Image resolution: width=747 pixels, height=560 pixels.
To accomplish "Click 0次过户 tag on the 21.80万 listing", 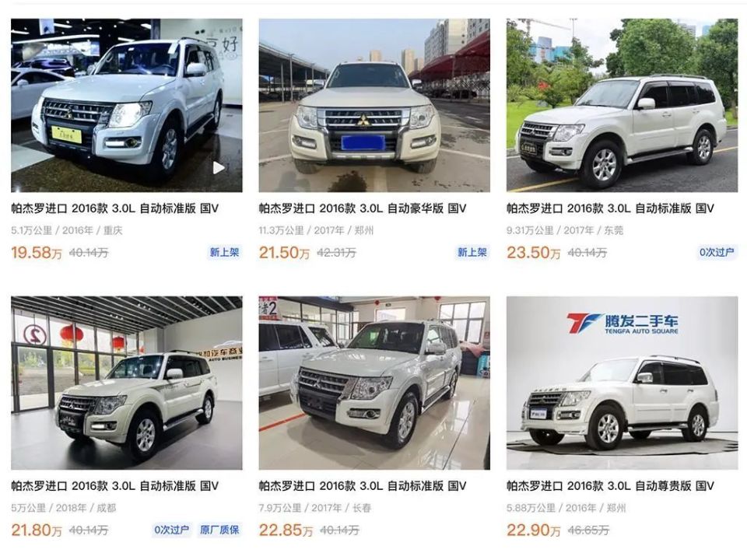I will pyautogui.click(x=171, y=530).
